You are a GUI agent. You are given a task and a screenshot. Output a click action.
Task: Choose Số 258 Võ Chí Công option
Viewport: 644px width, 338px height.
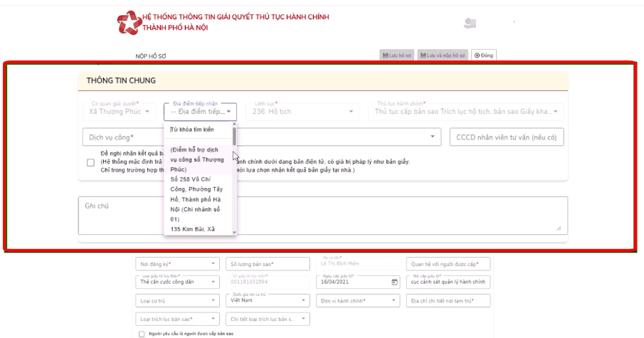198,199
